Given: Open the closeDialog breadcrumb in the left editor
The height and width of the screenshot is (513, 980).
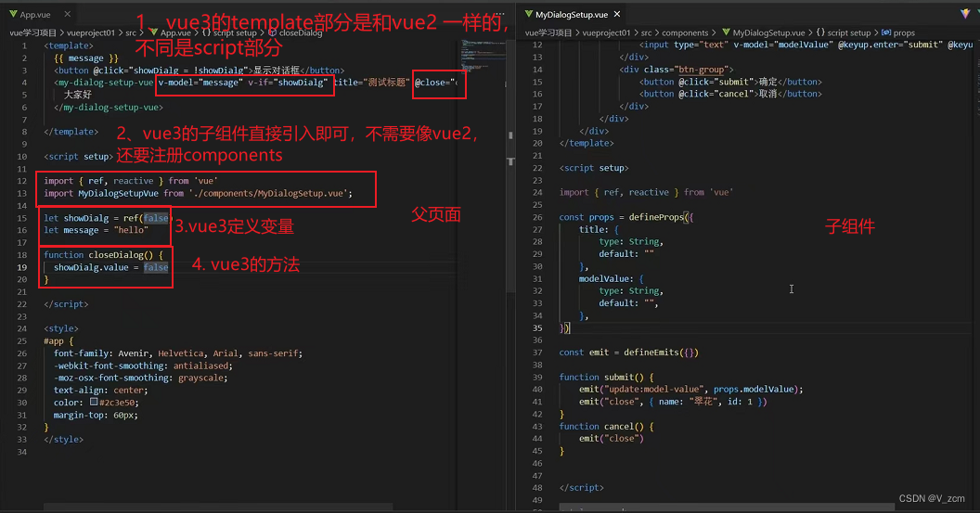Looking at the screenshot, I should pos(300,33).
